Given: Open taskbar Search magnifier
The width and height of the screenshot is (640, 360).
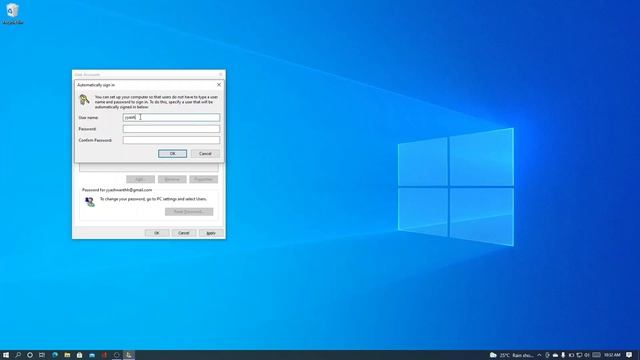Looking at the screenshot, I should pos(18,355).
